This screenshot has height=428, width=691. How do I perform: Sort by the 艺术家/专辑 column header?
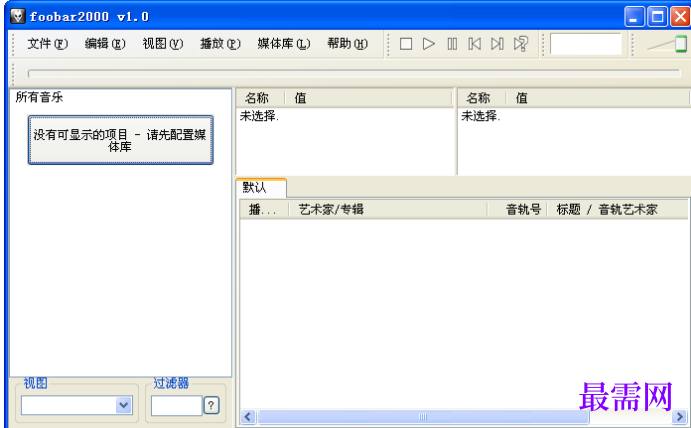coord(388,210)
